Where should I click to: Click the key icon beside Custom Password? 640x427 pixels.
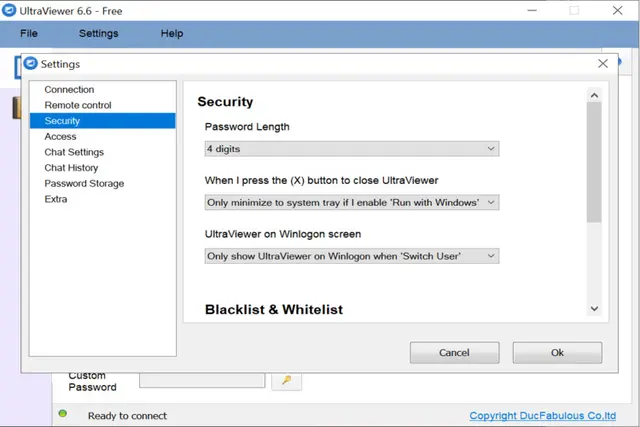[287, 380]
